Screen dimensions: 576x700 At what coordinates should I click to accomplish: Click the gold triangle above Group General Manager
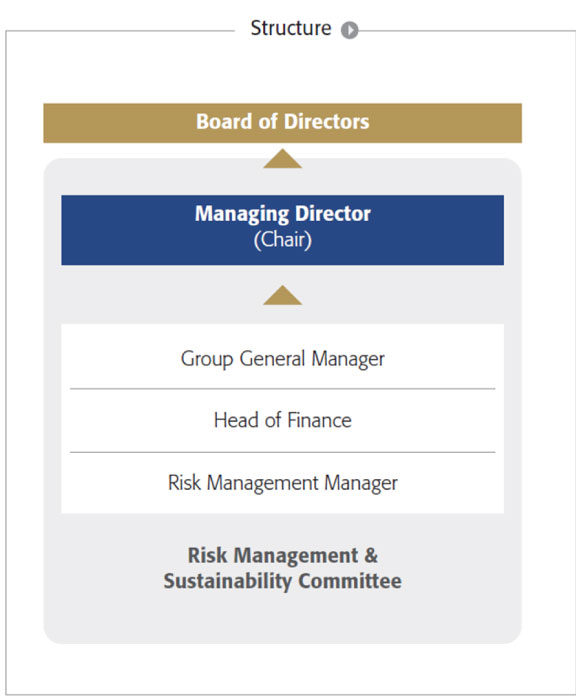point(283,295)
